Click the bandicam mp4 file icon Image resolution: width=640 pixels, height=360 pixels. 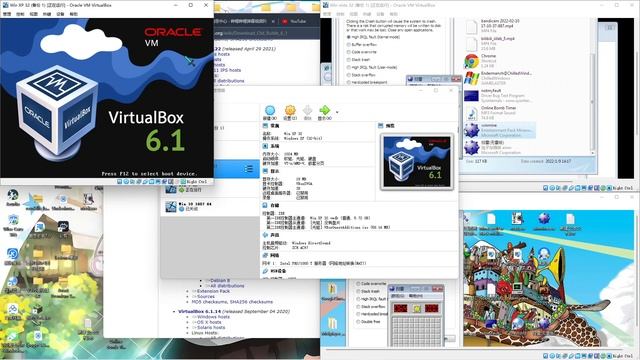click(471, 26)
